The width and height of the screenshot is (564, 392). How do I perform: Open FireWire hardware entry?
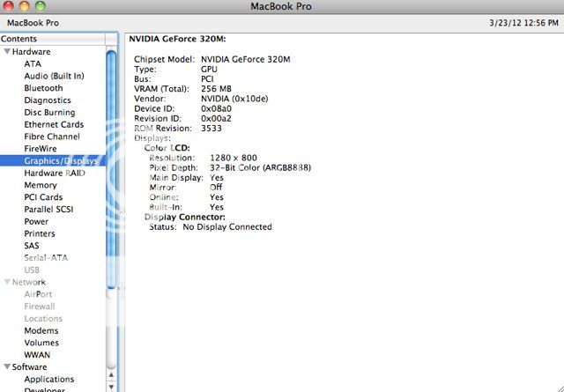(41, 149)
